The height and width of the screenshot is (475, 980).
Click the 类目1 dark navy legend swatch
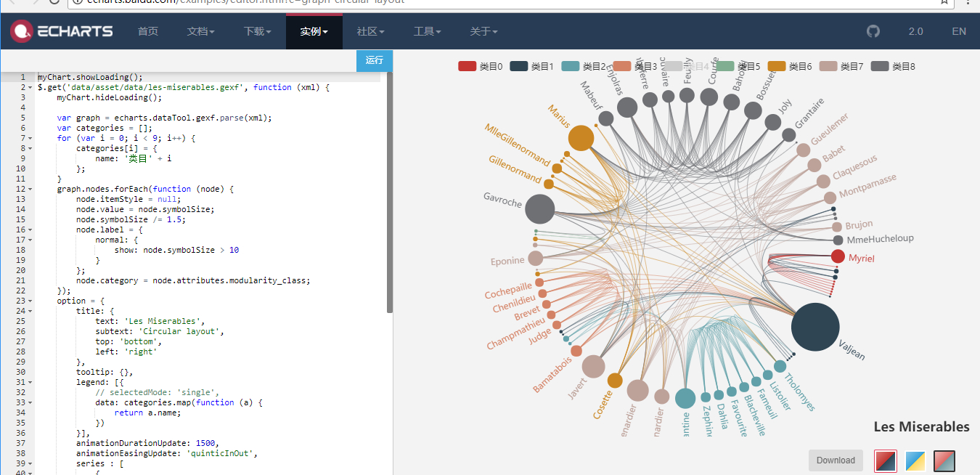click(x=518, y=66)
